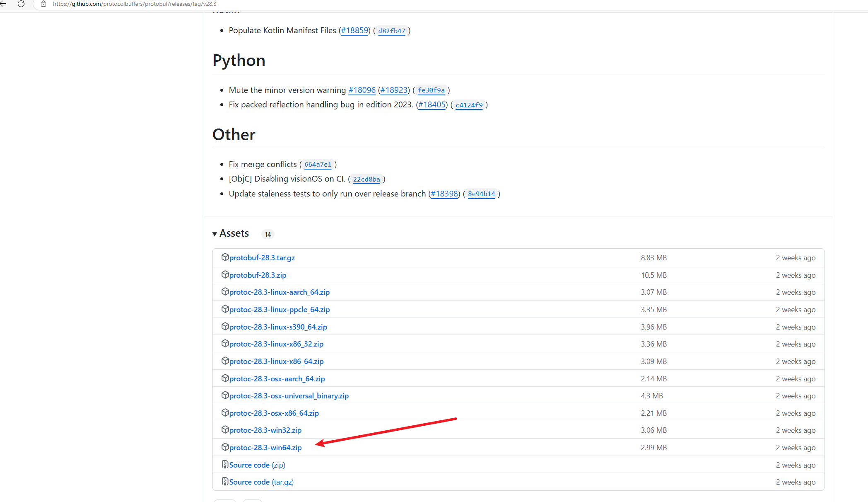Click the browser back arrow
868x502 pixels.
coord(3,4)
